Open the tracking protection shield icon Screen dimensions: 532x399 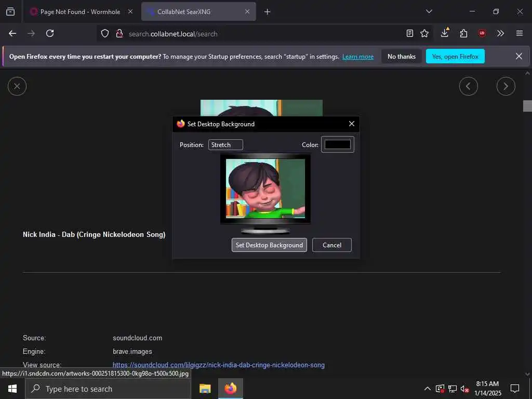click(x=105, y=34)
